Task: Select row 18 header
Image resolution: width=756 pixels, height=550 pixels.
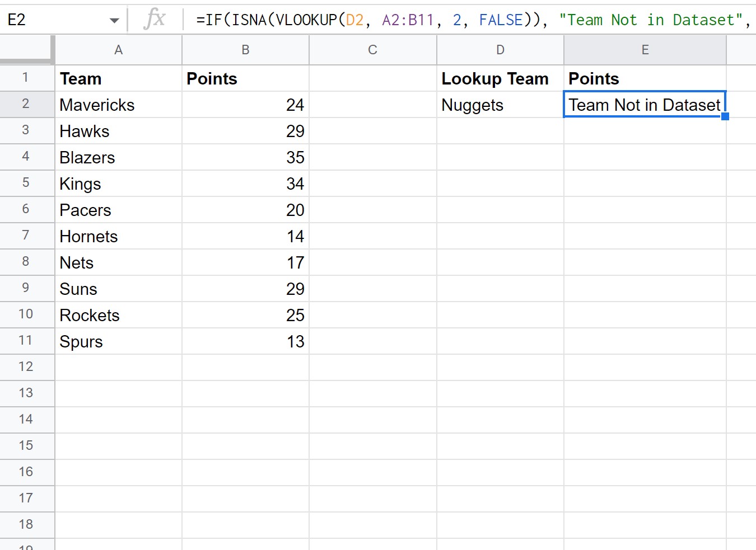Action: click(x=27, y=525)
